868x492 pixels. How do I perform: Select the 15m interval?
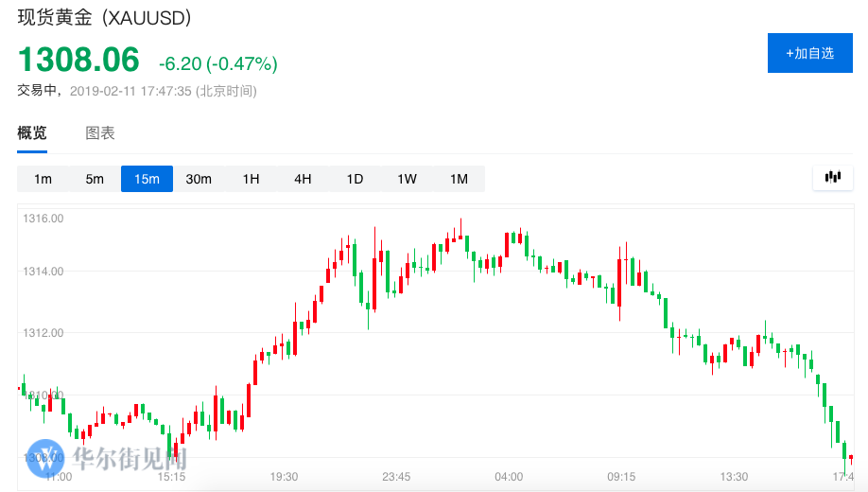(x=147, y=179)
